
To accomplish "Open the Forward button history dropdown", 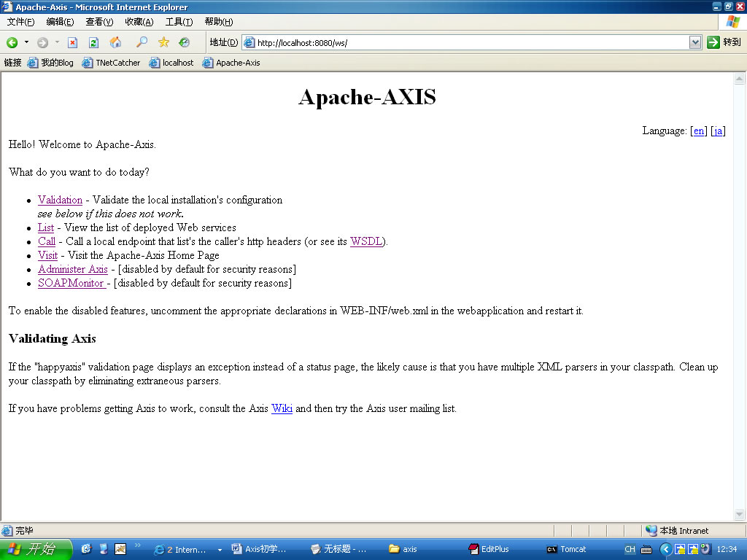I will click(x=57, y=42).
